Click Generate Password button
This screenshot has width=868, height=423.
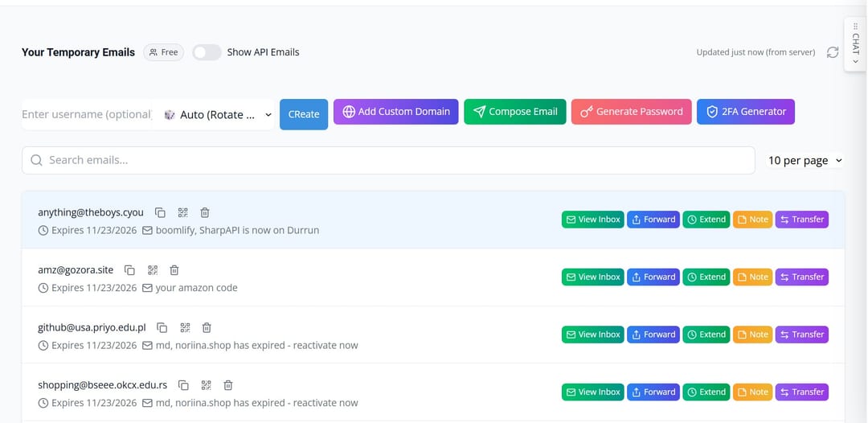click(632, 112)
